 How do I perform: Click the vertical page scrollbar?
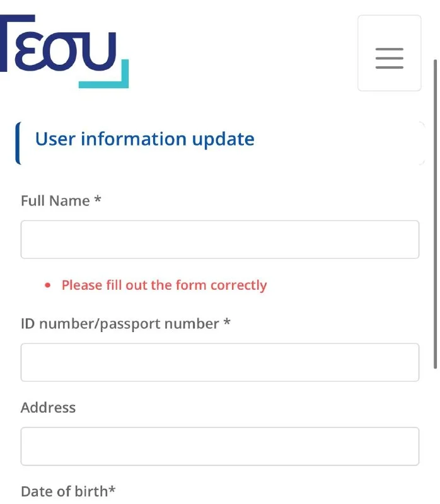click(435, 214)
